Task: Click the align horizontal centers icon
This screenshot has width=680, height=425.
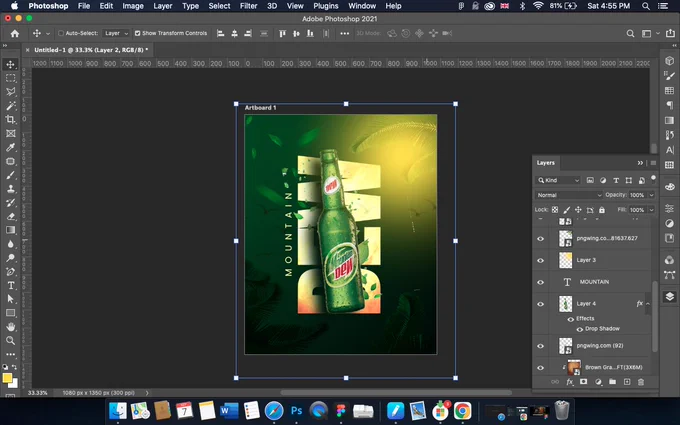Action: (234, 33)
